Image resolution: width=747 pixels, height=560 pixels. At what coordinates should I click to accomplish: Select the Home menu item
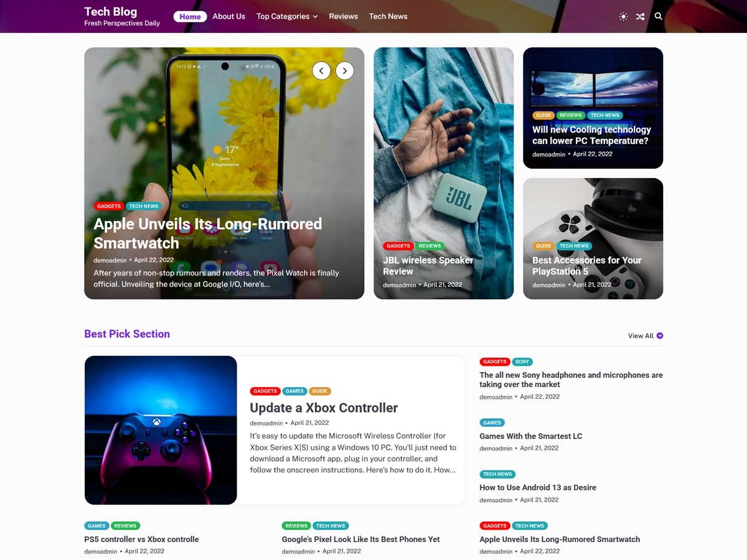click(x=190, y=17)
